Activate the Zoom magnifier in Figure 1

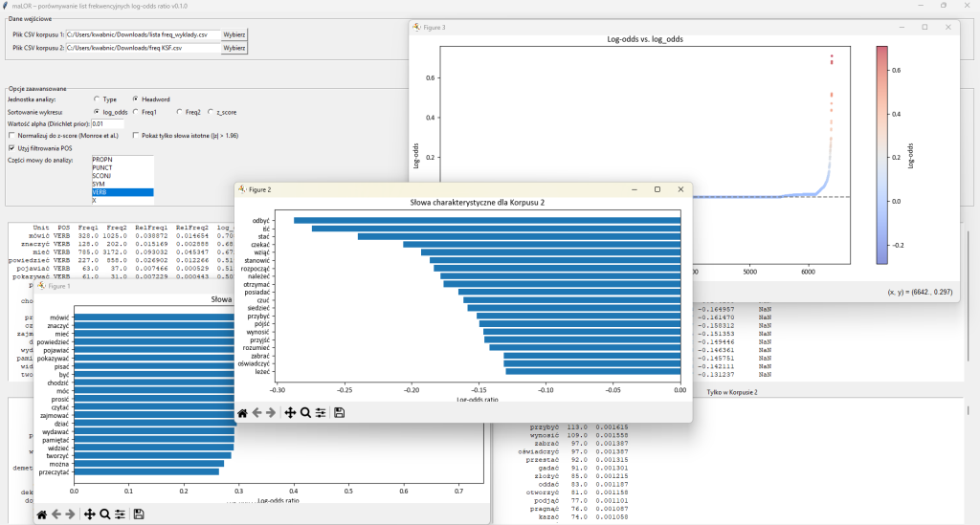(x=105, y=514)
